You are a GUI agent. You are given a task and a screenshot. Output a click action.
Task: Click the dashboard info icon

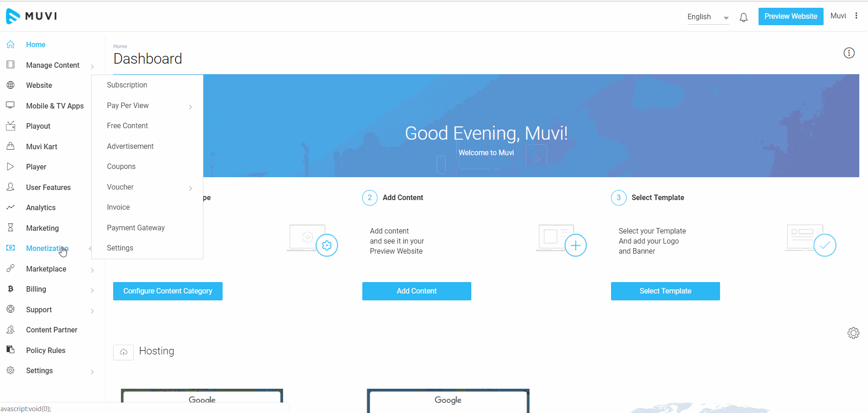[849, 53]
